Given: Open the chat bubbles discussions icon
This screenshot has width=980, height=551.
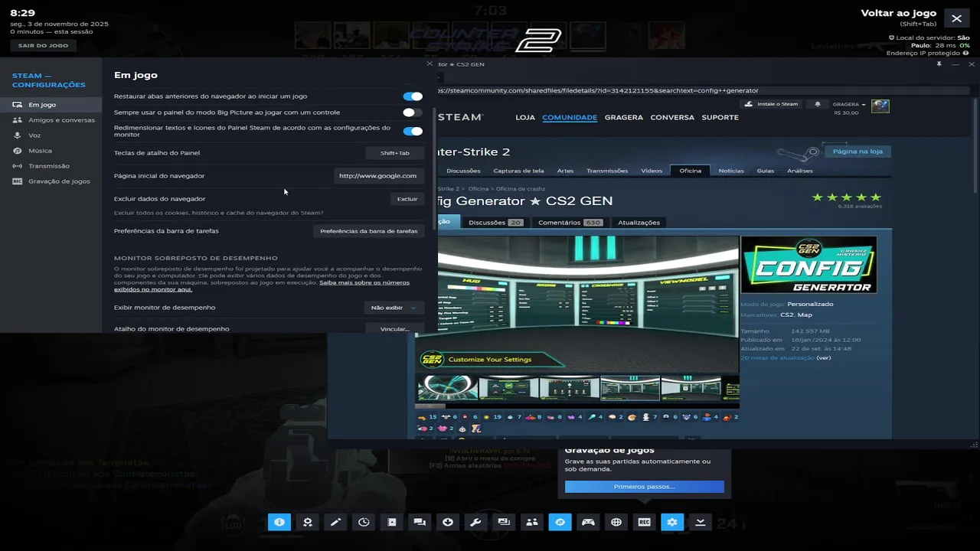Looking at the screenshot, I should tap(420, 522).
